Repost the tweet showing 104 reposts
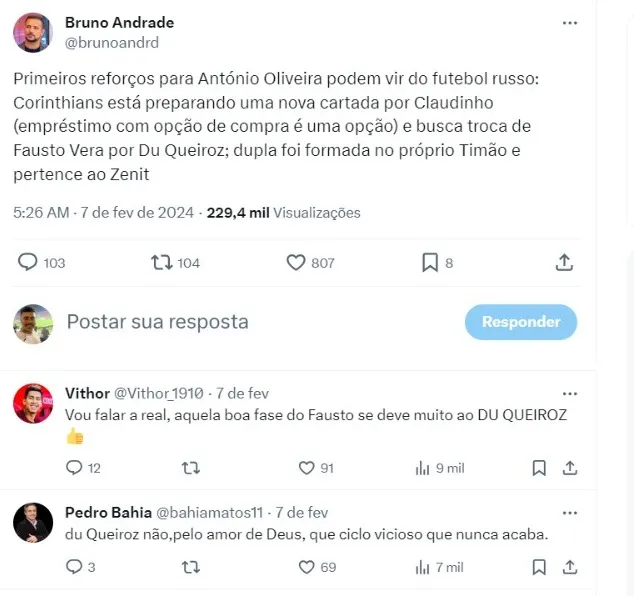634x596 pixels. (x=162, y=262)
